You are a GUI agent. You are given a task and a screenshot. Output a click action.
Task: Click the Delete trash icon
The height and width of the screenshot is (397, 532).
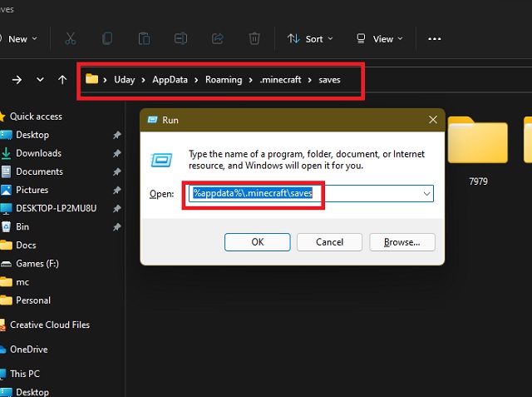(254, 38)
